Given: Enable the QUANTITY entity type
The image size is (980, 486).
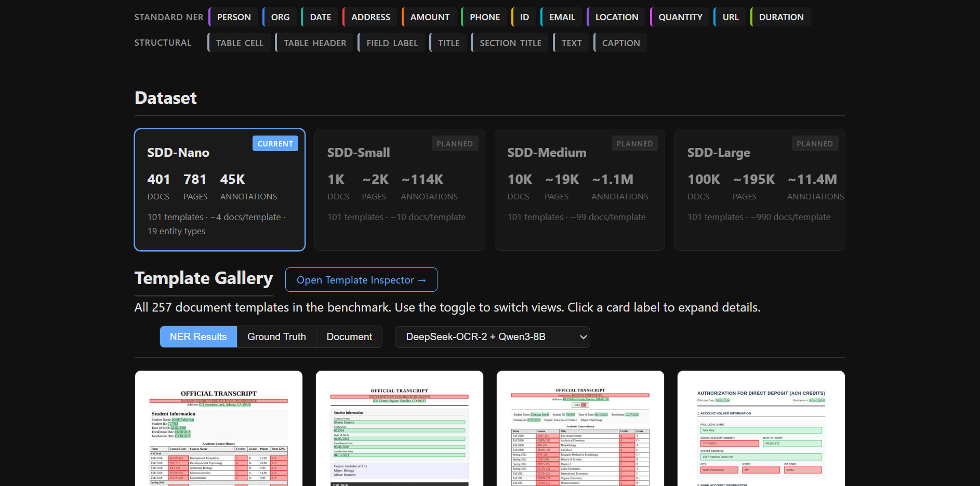Looking at the screenshot, I should tap(679, 17).
